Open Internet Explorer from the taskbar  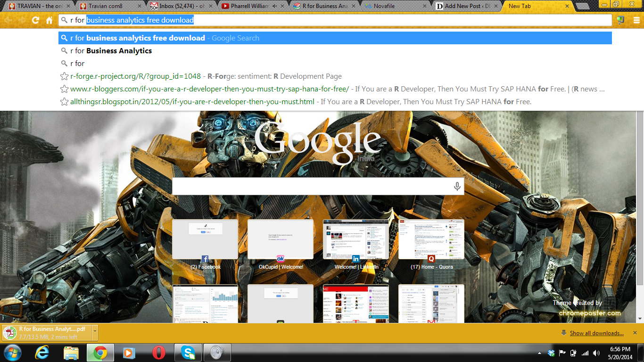[42, 352]
